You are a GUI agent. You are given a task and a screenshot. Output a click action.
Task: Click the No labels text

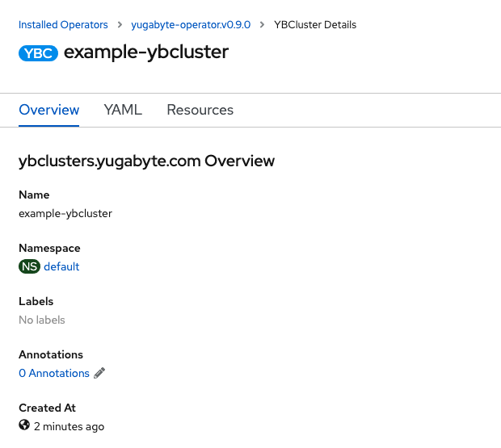(42, 320)
